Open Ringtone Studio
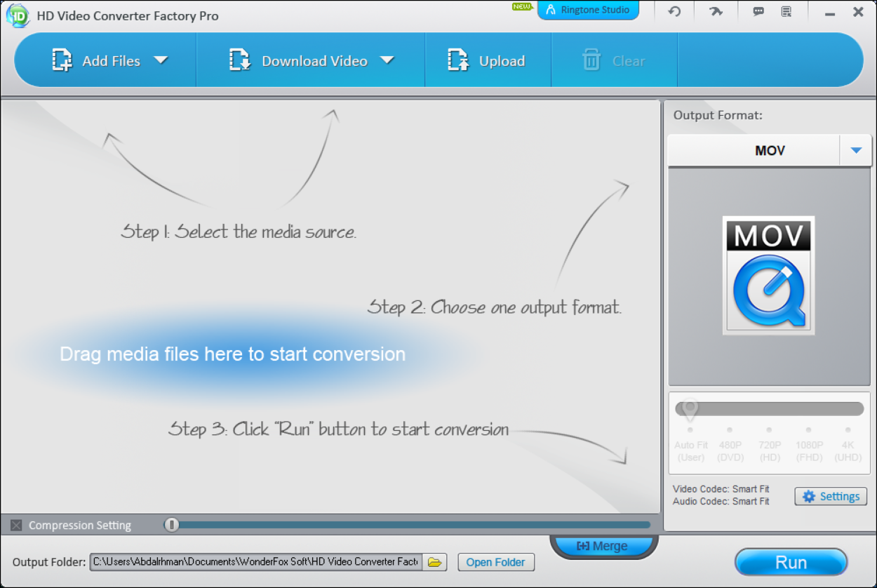This screenshot has height=588, width=877. click(x=588, y=10)
